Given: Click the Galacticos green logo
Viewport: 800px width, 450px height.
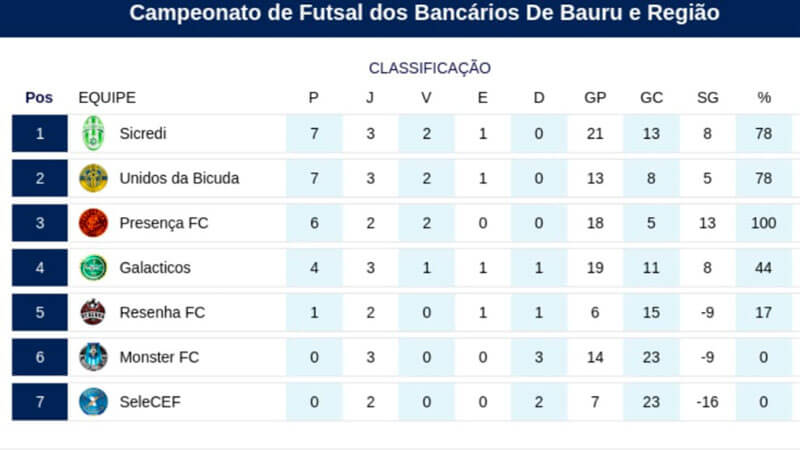Looking at the screenshot, I should [93, 267].
